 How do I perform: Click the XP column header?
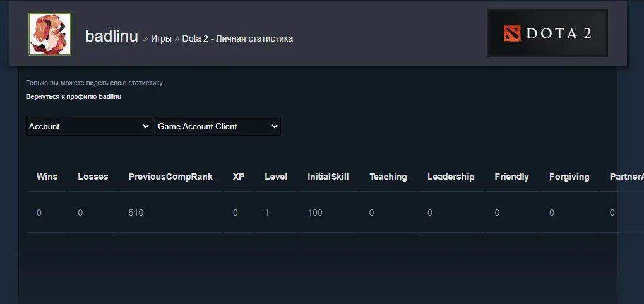point(239,177)
